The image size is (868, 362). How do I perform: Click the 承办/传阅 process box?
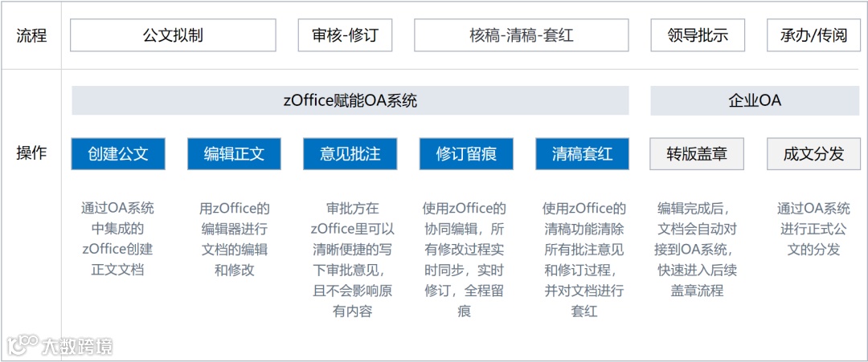tap(813, 35)
